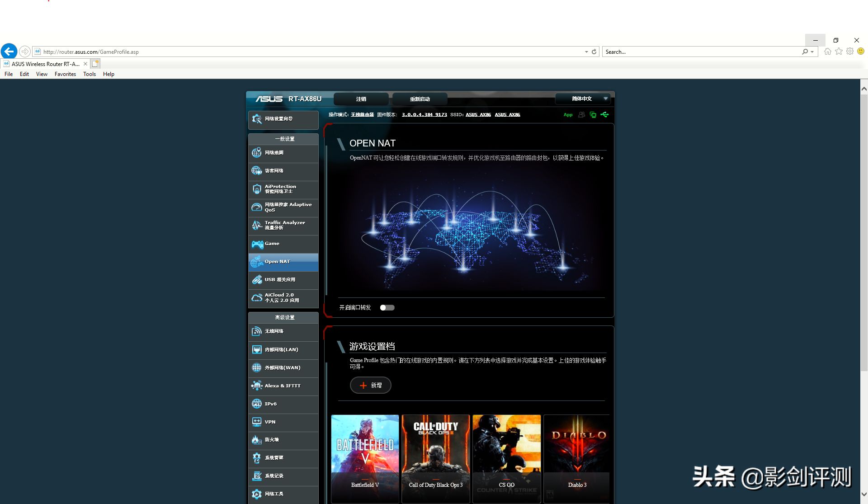Open the VPN monitor icon
Image resolution: width=868 pixels, height=504 pixels.
(x=257, y=422)
